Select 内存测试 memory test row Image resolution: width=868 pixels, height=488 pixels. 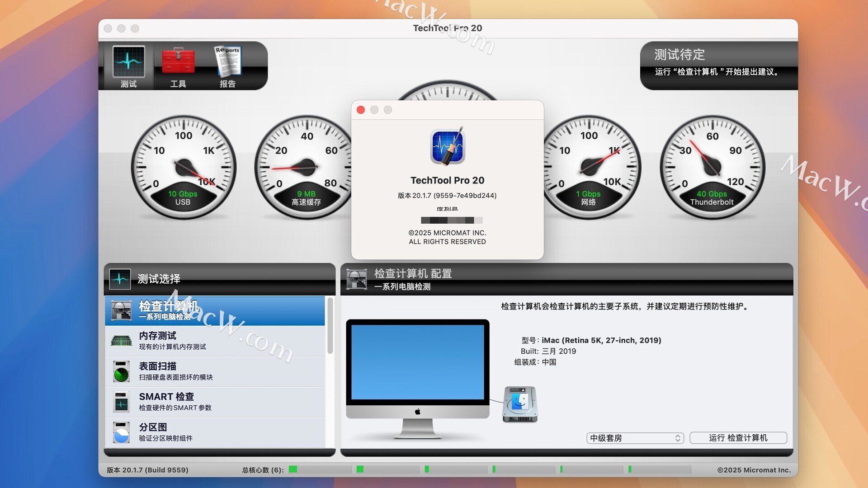[x=215, y=341]
